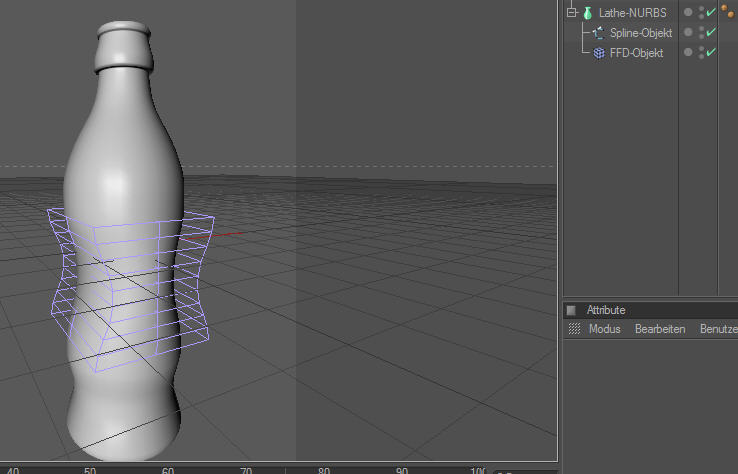Click the green Lathe-NURBS vase icon
Viewport: 738px width, 474px height.
587,13
